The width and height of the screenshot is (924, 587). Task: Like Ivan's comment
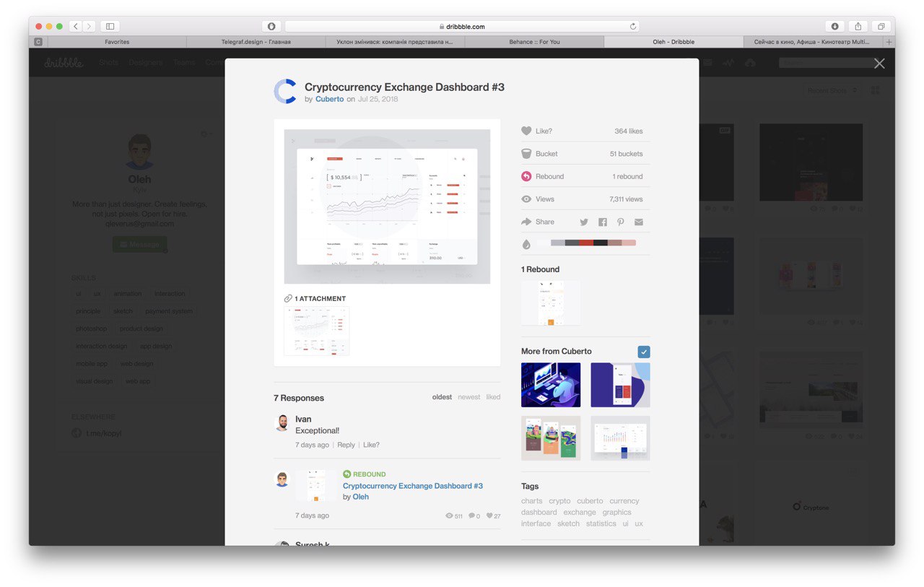tap(371, 445)
